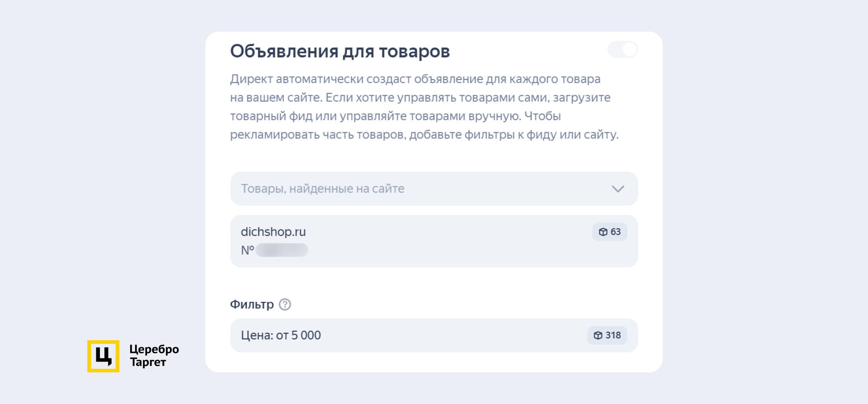The width and height of the screenshot is (868, 404).
Task: Click the question mark help icon beside Фильтр
Action: (x=285, y=305)
